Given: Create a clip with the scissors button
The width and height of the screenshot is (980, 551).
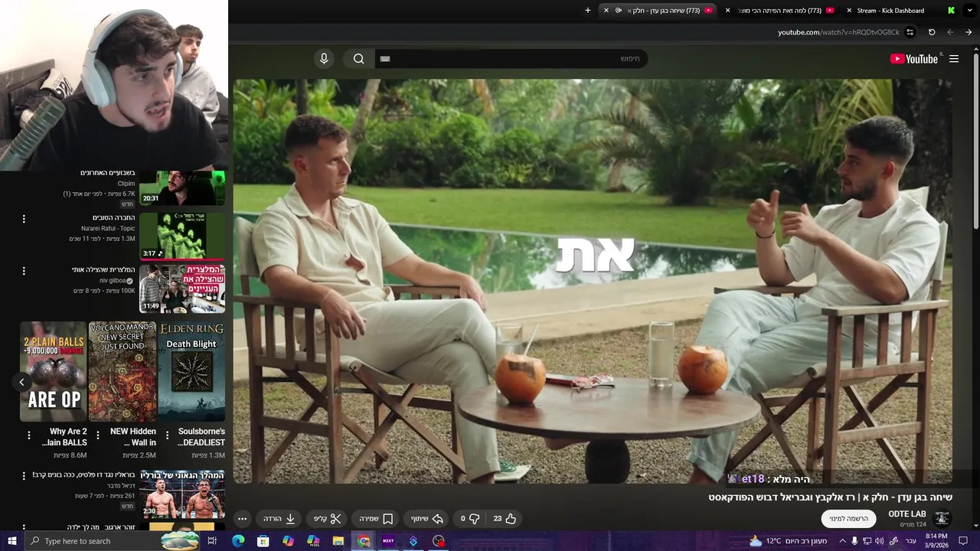Looking at the screenshot, I should 327,519.
